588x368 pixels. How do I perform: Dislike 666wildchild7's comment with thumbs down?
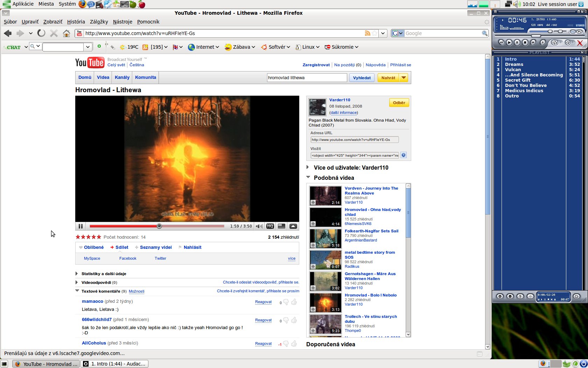click(286, 320)
